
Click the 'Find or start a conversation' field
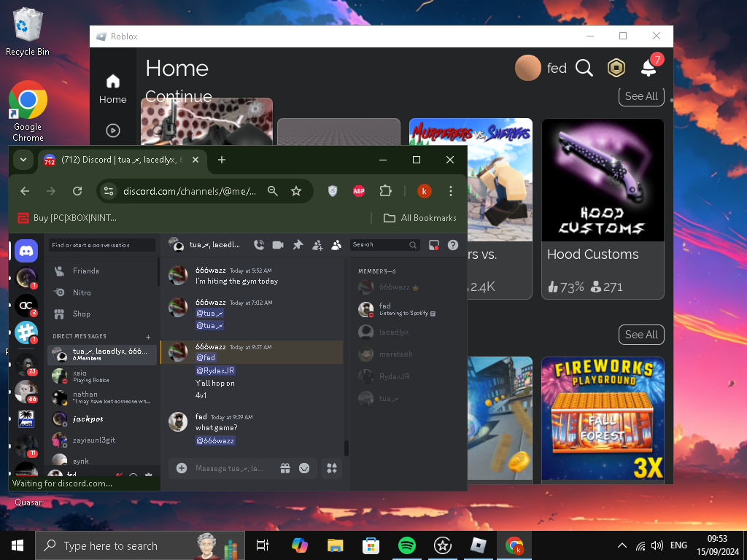click(x=102, y=245)
